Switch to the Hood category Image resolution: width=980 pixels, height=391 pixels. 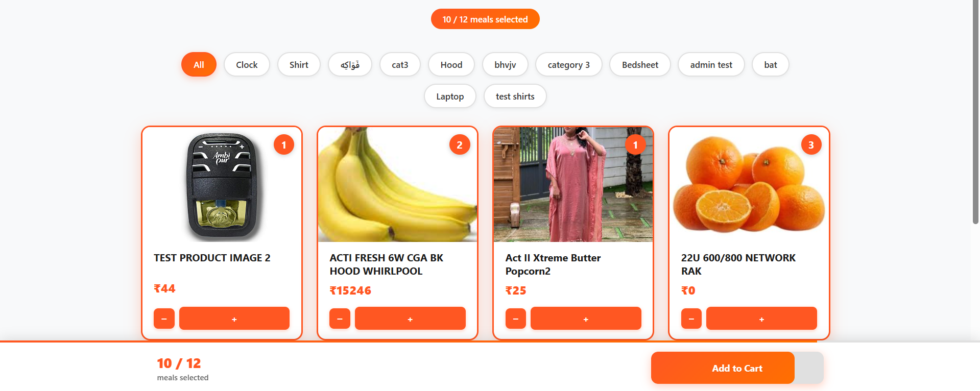pyautogui.click(x=451, y=65)
